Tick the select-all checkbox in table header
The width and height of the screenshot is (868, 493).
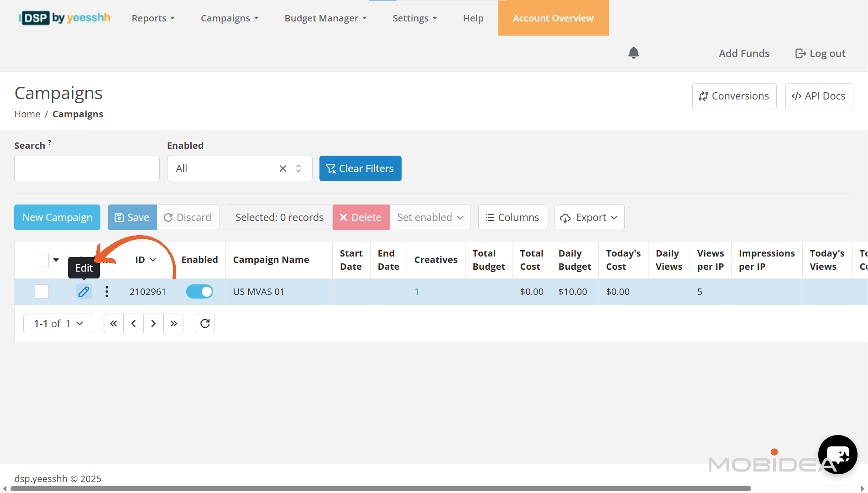coord(42,260)
